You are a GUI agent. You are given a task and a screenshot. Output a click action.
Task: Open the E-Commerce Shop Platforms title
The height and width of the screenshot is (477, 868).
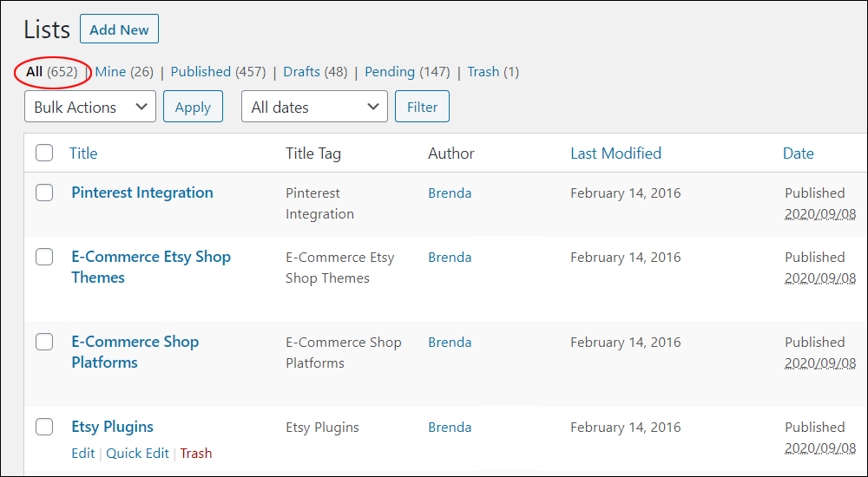coord(135,352)
